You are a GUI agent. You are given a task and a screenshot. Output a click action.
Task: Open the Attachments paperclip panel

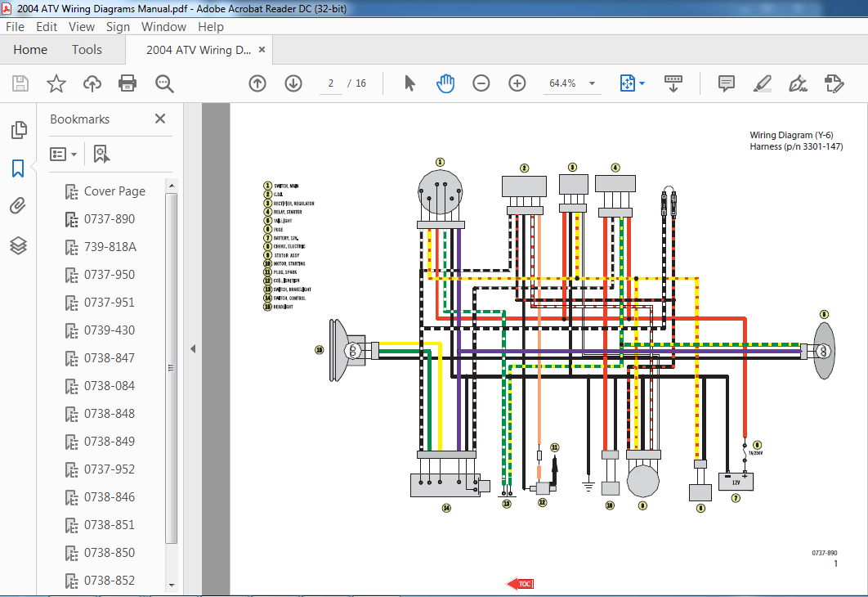18,206
